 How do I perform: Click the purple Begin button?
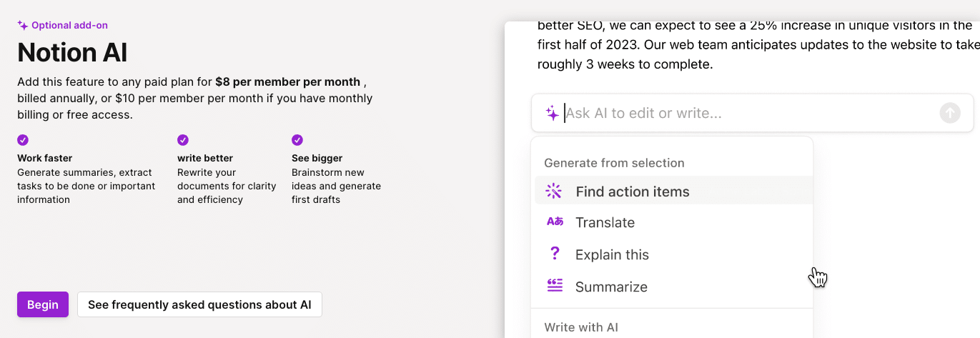click(x=43, y=304)
